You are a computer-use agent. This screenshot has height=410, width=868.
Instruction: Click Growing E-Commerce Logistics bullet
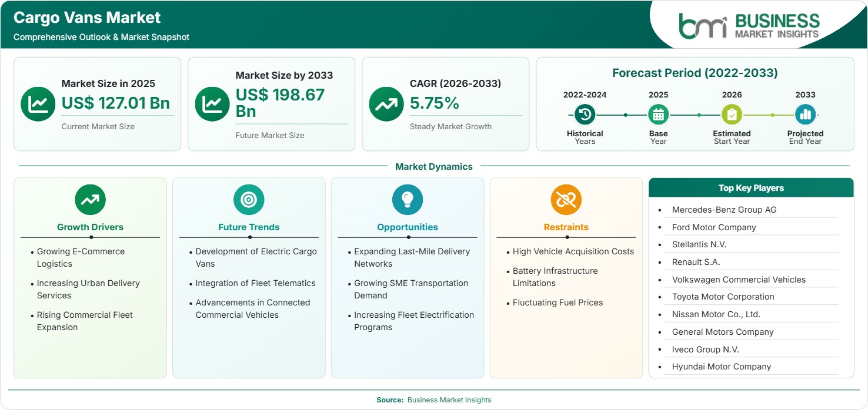click(x=81, y=257)
